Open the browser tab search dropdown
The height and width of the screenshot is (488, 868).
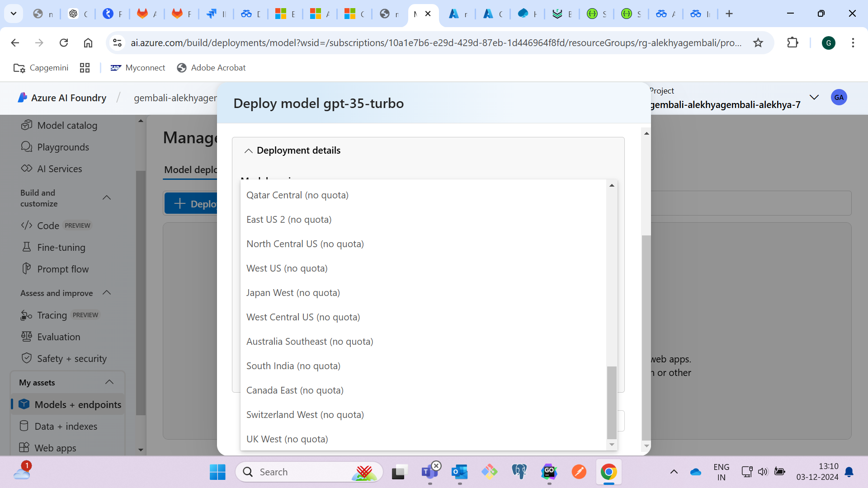[x=14, y=14]
